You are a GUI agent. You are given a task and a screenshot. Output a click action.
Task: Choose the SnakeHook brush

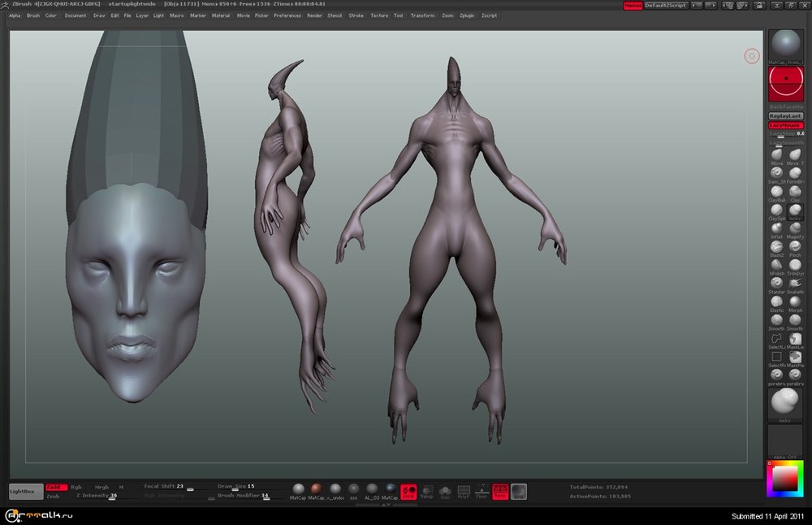[x=795, y=282]
